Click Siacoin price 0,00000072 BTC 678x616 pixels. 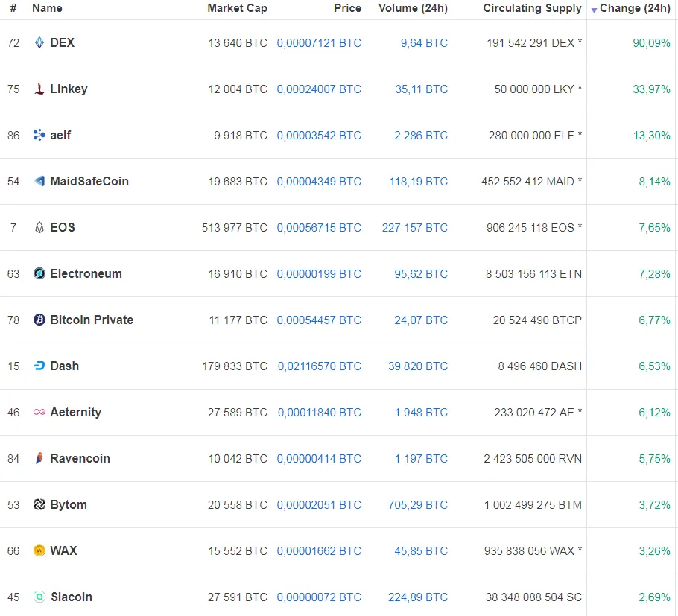point(319,597)
